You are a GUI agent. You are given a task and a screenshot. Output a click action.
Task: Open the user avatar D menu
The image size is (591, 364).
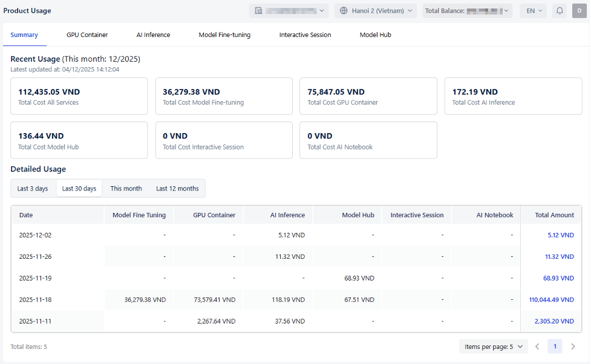tap(579, 11)
